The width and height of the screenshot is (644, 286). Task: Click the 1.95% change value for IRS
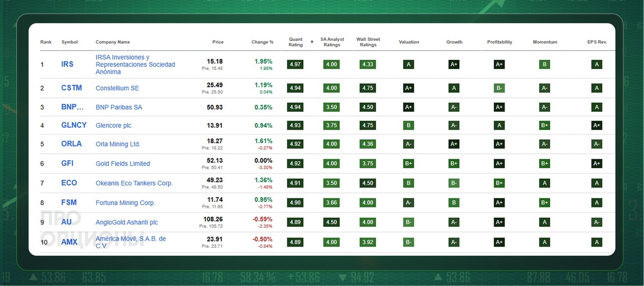pyautogui.click(x=264, y=62)
